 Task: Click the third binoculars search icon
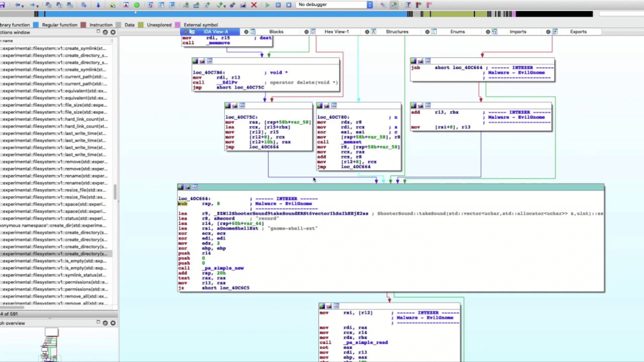(x=70, y=5)
